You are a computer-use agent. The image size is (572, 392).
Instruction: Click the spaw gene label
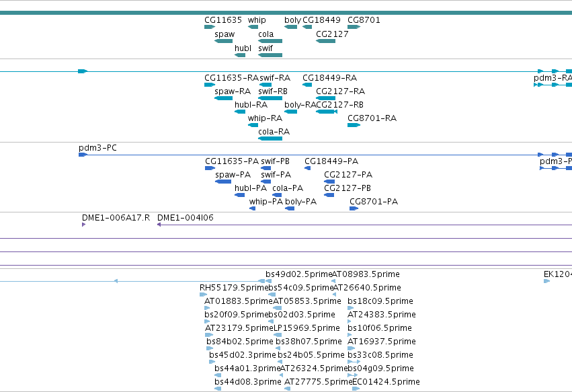[224, 34]
